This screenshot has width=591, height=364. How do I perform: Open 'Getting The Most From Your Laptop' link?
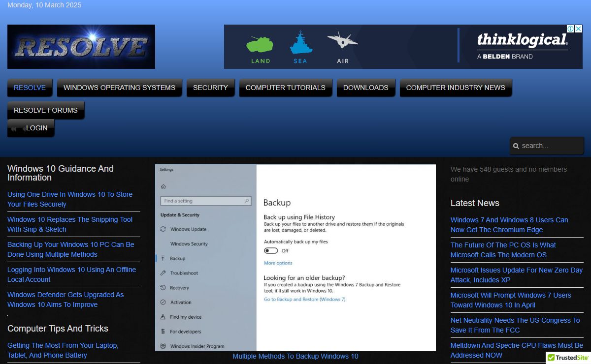click(x=63, y=350)
